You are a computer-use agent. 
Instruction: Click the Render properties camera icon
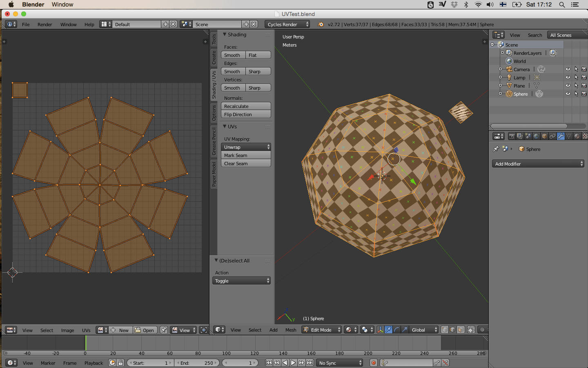pyautogui.click(x=512, y=136)
